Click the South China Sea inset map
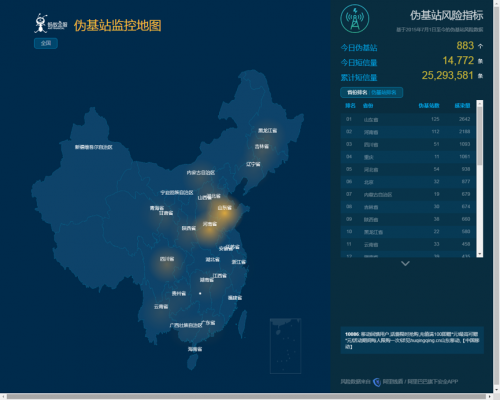 (286, 346)
